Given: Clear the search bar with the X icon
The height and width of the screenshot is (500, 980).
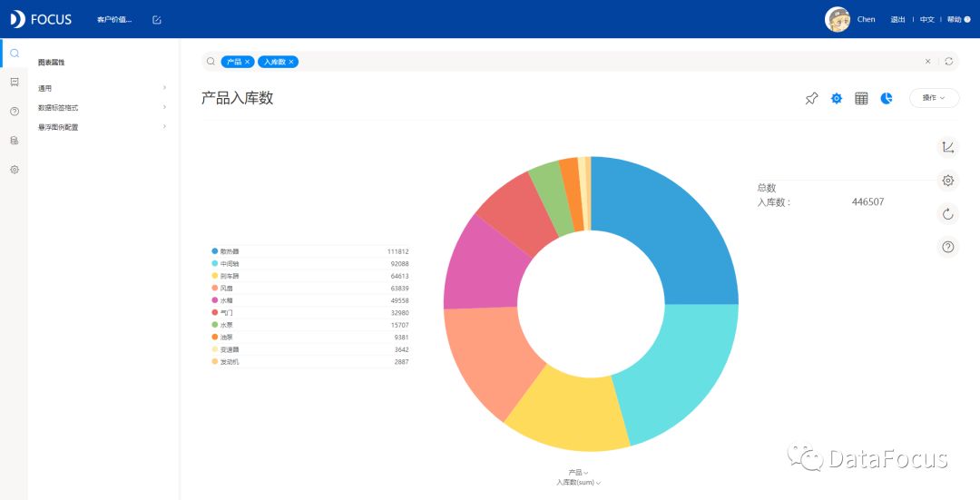Looking at the screenshot, I should [928, 61].
